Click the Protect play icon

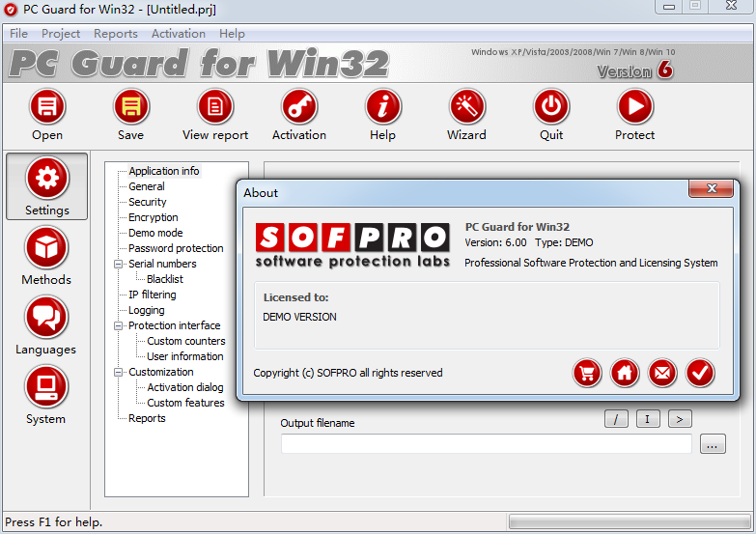coord(635,106)
